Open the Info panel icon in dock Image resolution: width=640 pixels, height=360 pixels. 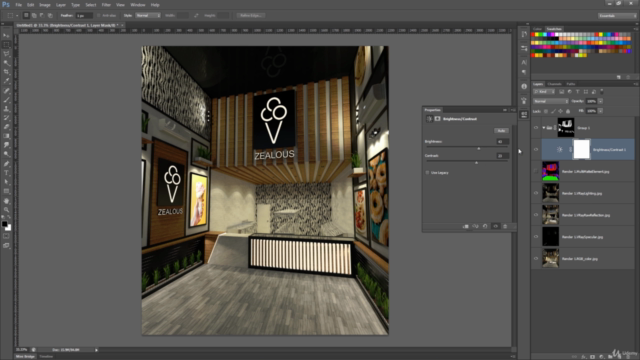pyautogui.click(x=524, y=86)
